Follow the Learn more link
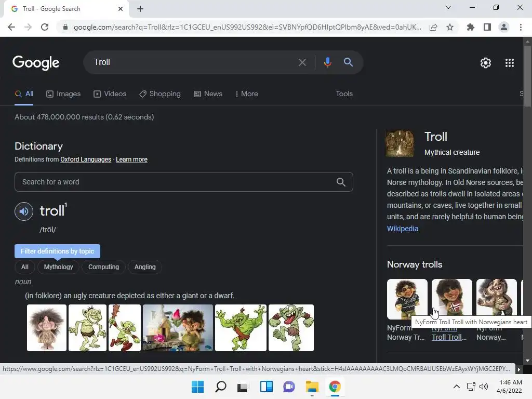 click(x=131, y=159)
